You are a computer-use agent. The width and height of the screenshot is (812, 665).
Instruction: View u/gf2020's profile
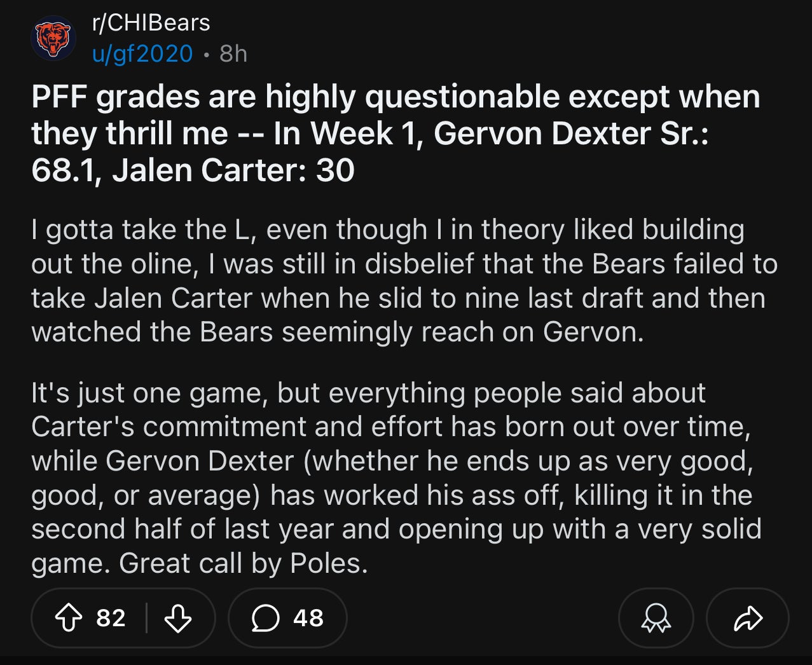pos(141,53)
